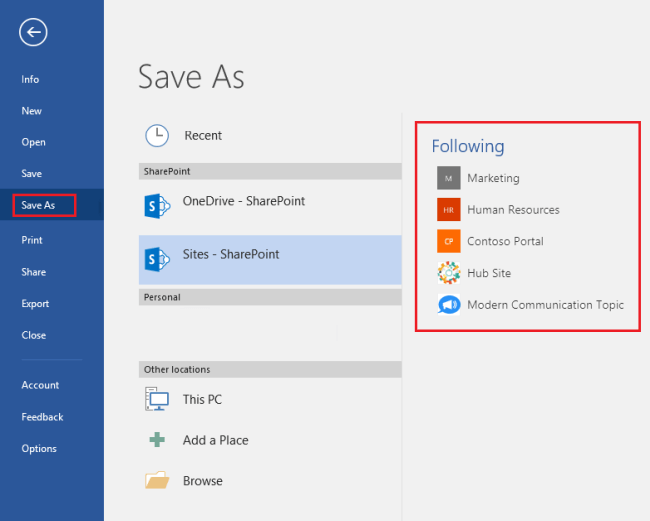Open the Print page
The image size is (650, 521).
(32, 240)
